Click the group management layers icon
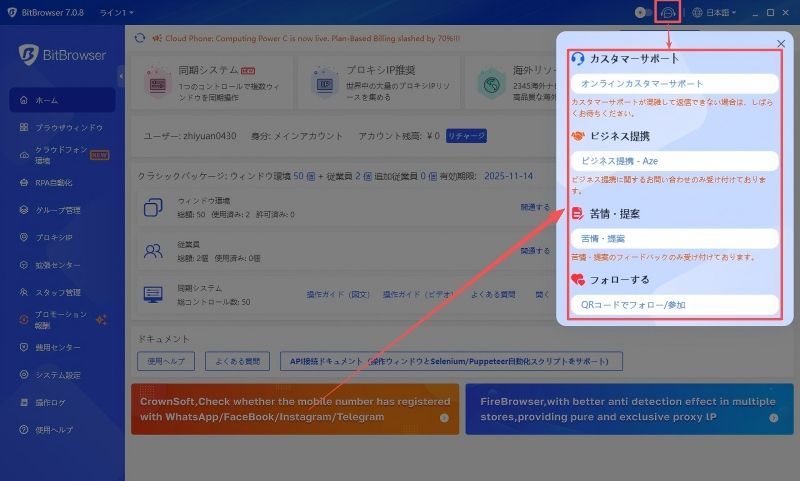The image size is (800, 481). 23,210
